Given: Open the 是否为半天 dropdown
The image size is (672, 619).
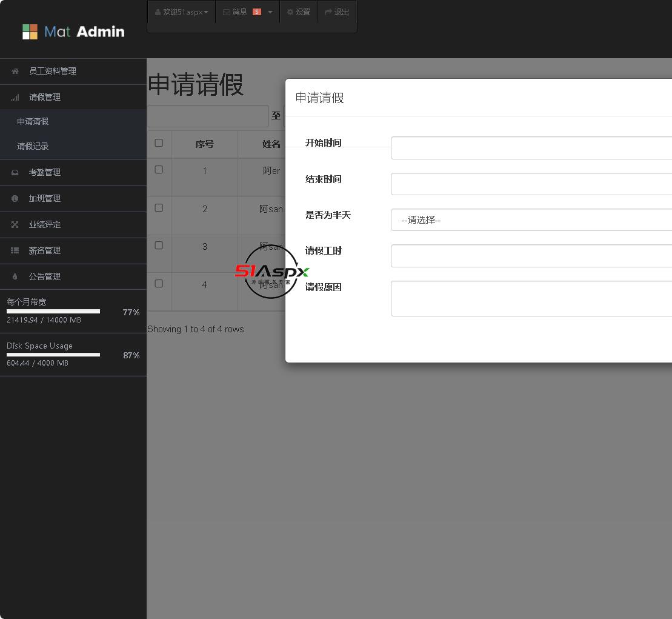Looking at the screenshot, I should (531, 220).
